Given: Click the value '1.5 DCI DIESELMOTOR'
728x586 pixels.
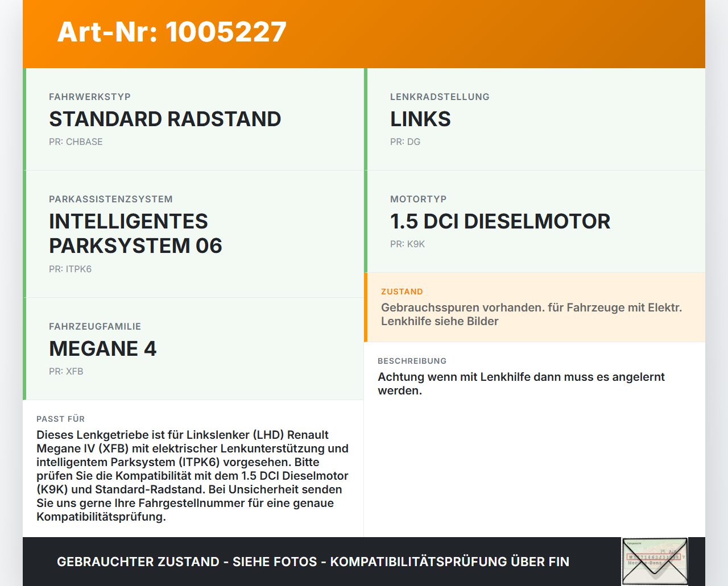Looking at the screenshot, I should [x=500, y=221].
